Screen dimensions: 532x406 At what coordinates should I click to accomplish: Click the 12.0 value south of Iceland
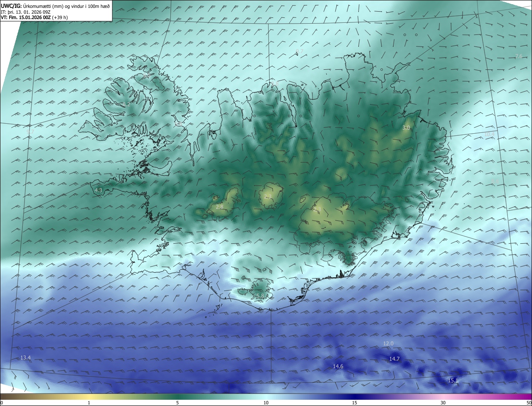[388, 343]
